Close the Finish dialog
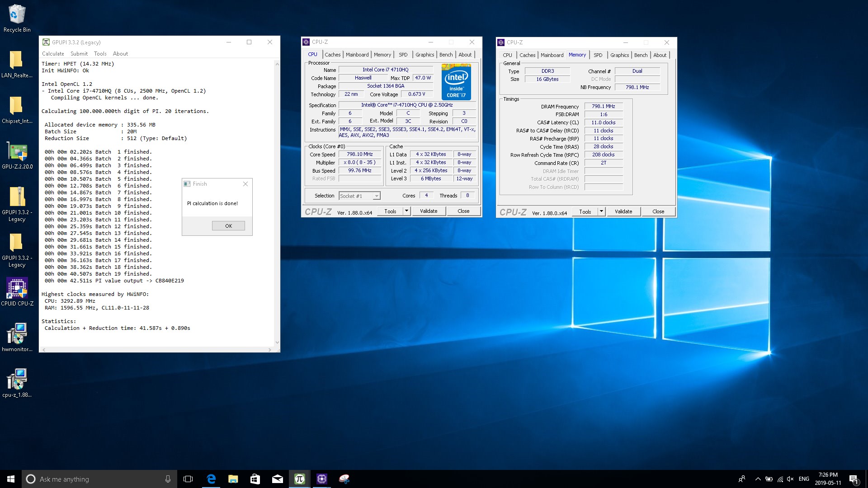This screenshot has width=868, height=488. [x=245, y=184]
